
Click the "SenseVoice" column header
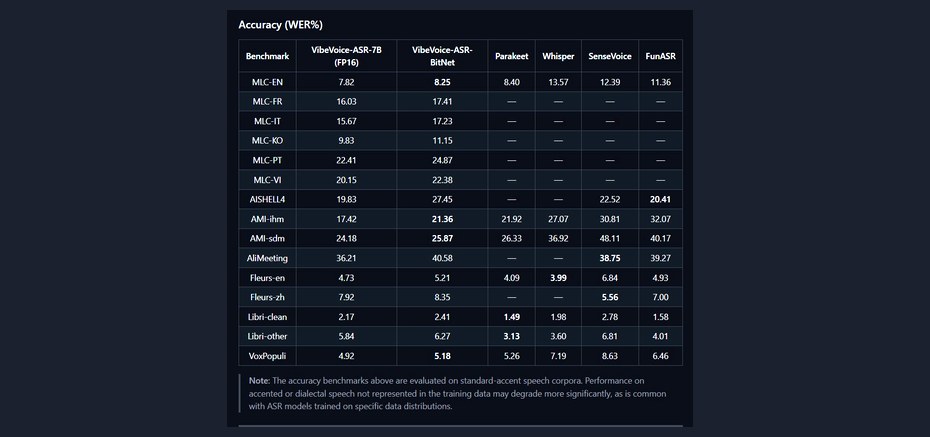tap(610, 56)
